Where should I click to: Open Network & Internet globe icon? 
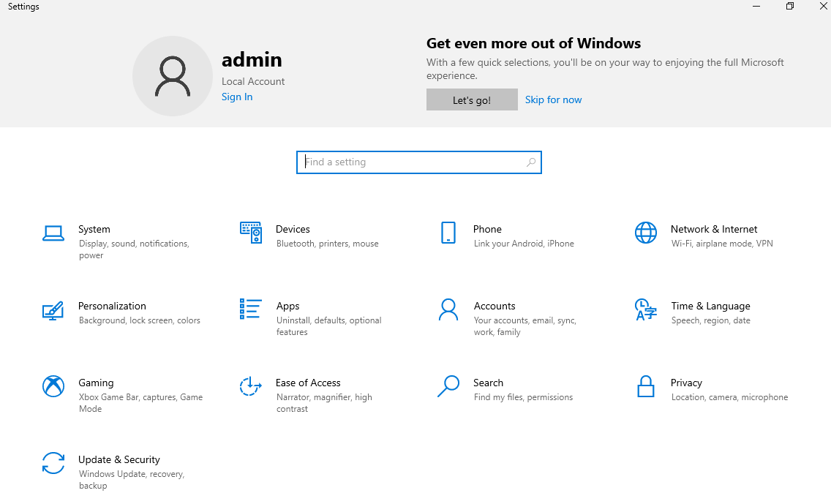point(646,233)
